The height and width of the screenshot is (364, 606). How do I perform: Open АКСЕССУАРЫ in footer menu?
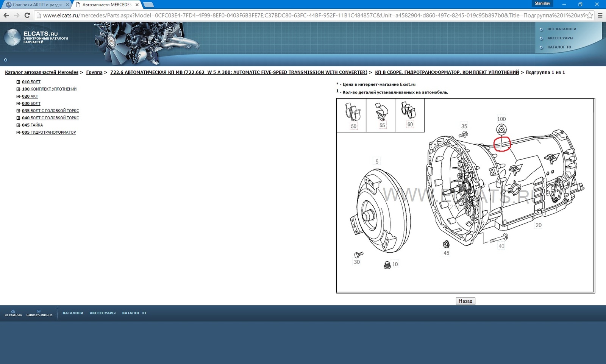103,313
